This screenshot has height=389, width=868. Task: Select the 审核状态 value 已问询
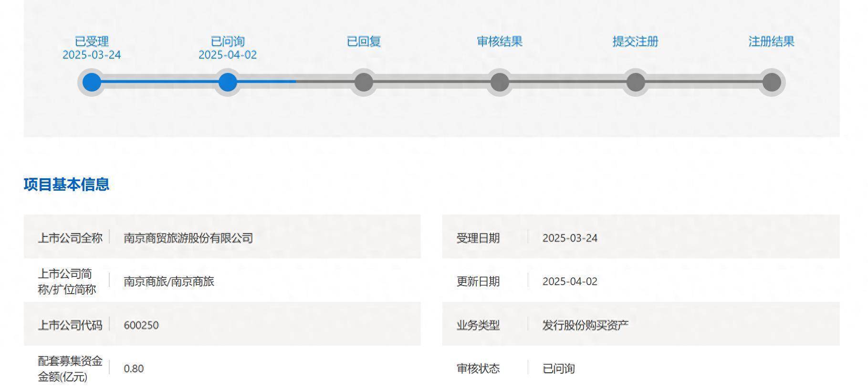[558, 369]
